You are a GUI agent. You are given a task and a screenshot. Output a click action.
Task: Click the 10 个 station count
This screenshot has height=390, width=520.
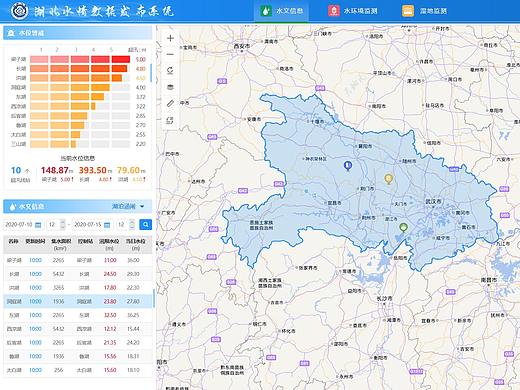[20, 170]
